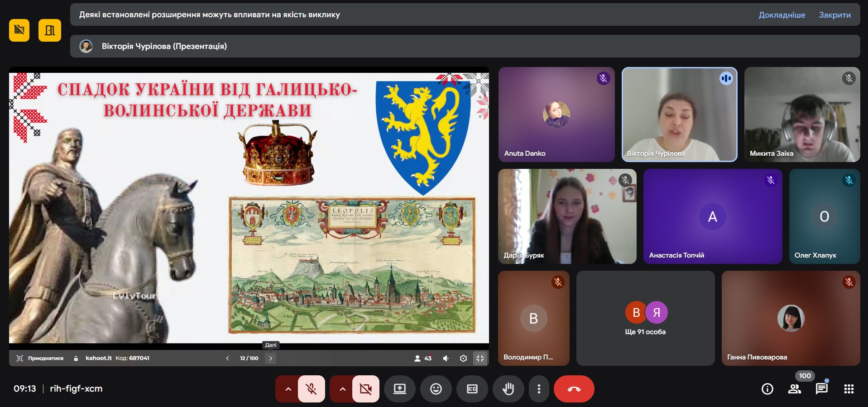Click the muted mic on Дарʼя Буряк tile
The width and height of the screenshot is (868, 407).
click(625, 180)
